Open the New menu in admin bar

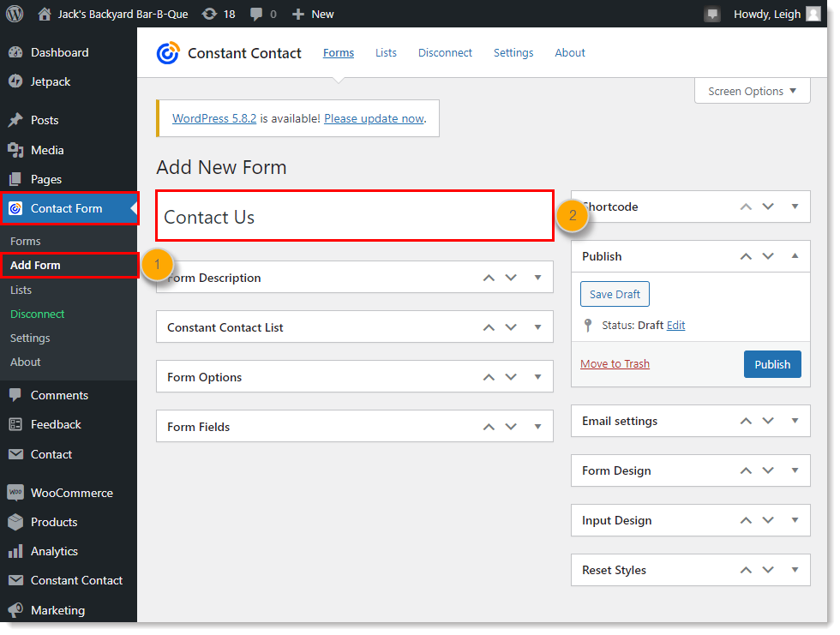pos(313,14)
